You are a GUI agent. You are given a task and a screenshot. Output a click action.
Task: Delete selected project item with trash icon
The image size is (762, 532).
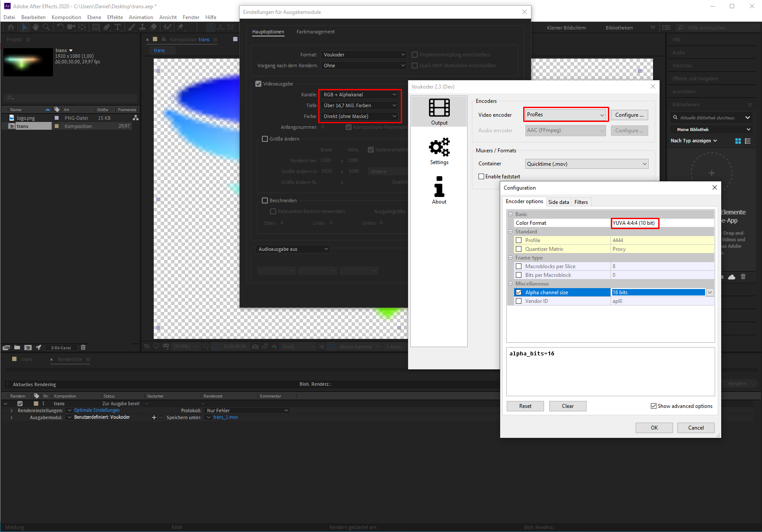click(83, 348)
